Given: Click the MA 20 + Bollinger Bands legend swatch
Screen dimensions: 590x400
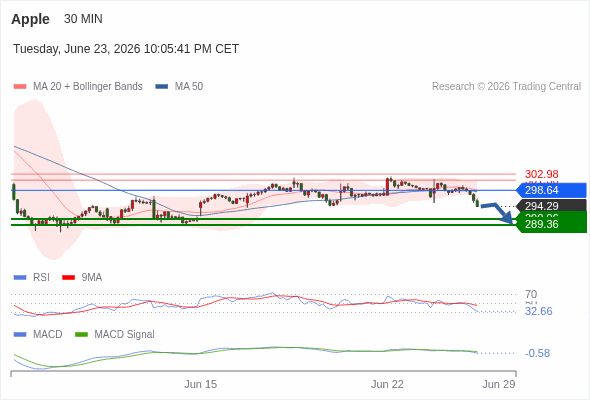Looking at the screenshot, I should point(20,87).
